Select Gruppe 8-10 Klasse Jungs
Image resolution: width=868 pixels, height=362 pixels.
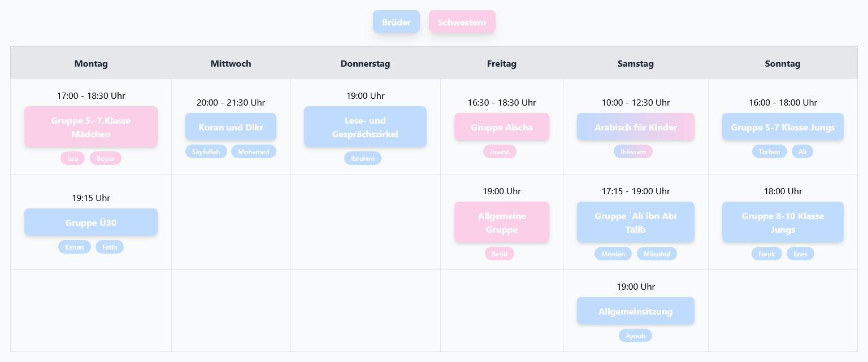point(783,223)
